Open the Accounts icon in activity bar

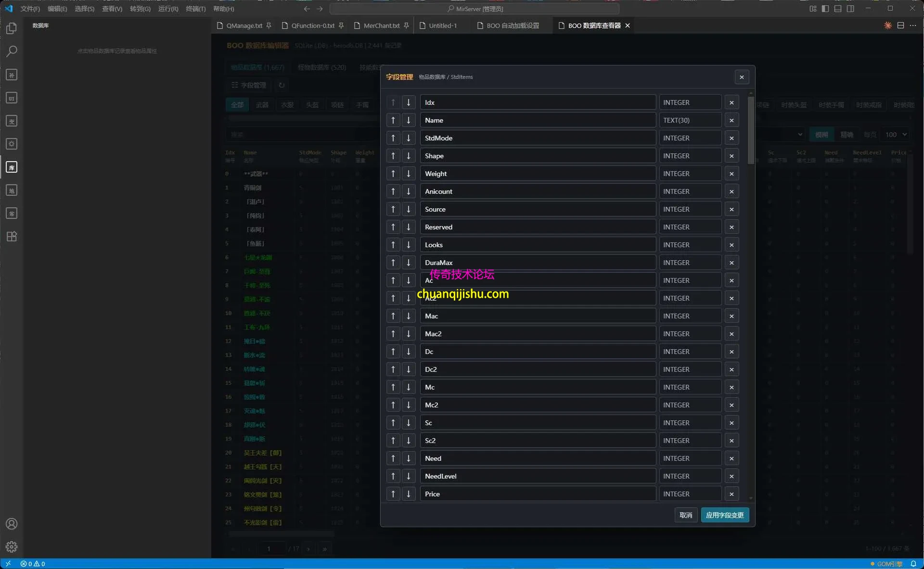pyautogui.click(x=12, y=524)
